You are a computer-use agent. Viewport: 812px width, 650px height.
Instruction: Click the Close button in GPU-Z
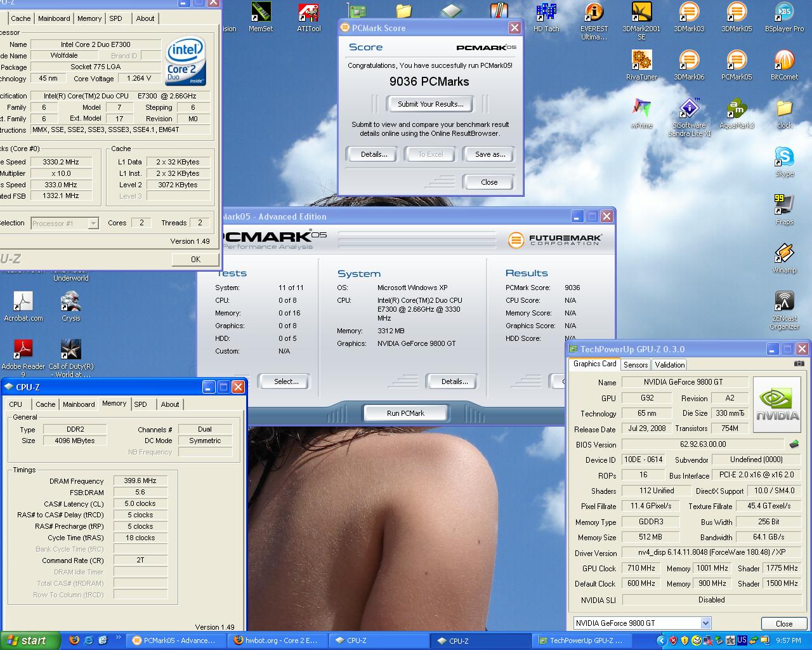click(784, 623)
